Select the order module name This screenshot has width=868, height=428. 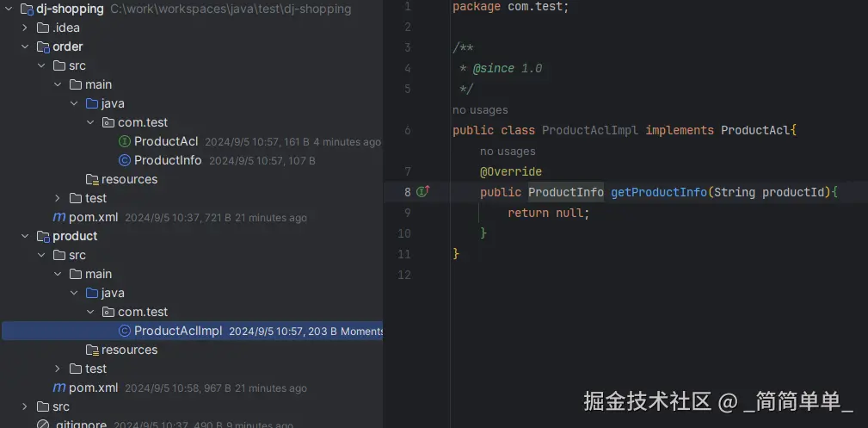(x=68, y=47)
